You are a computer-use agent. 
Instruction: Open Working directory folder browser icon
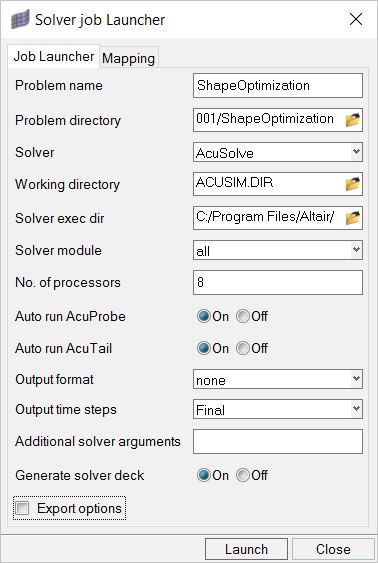point(353,184)
